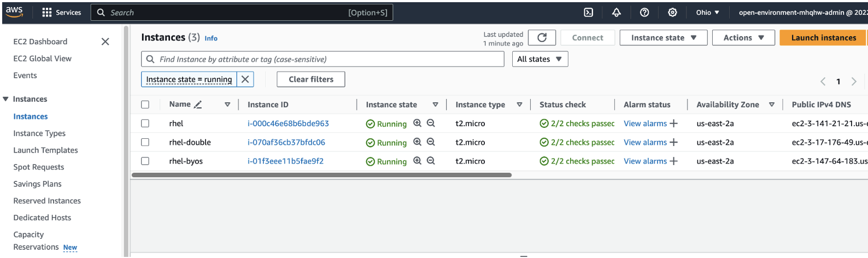
Task: Open Launch Templates in sidebar
Action: point(45,150)
